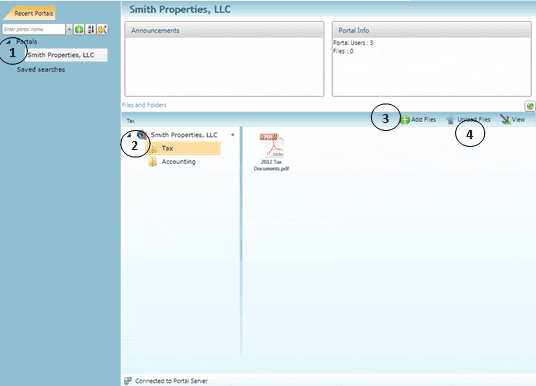Switch to the Recent Portals tab
The height and width of the screenshot is (386, 536).
[34, 13]
